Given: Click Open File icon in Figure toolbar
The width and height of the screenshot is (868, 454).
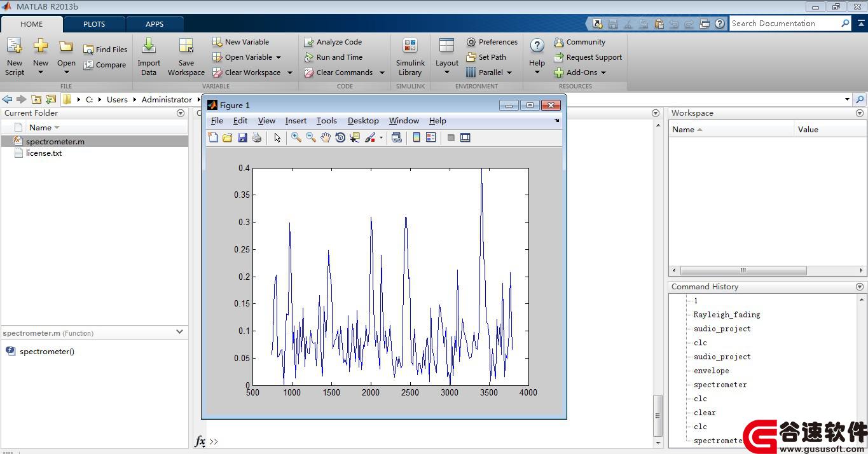Looking at the screenshot, I should tap(228, 137).
